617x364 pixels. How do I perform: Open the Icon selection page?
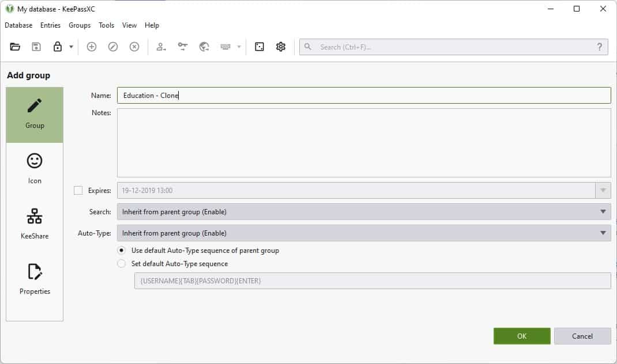[34, 167]
